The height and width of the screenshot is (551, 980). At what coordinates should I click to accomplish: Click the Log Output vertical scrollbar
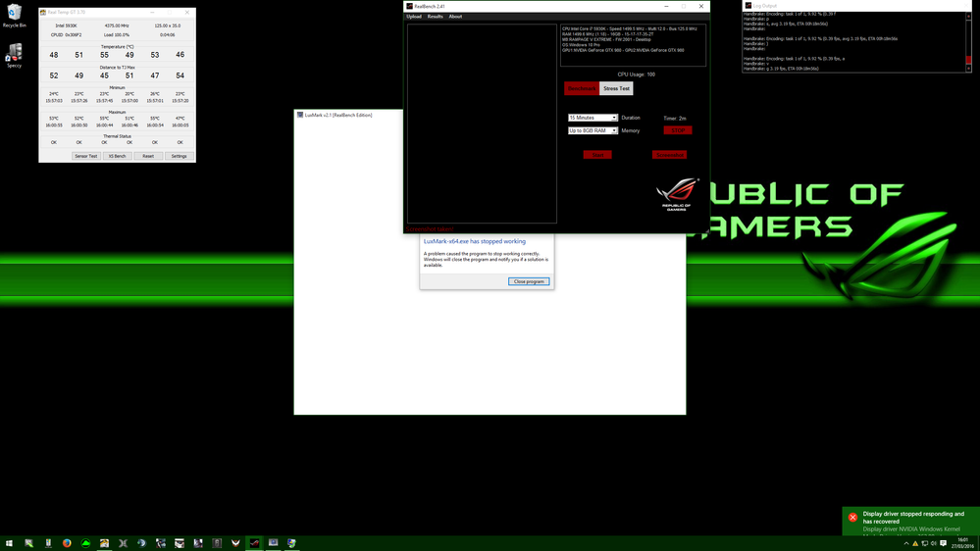pos(969,42)
